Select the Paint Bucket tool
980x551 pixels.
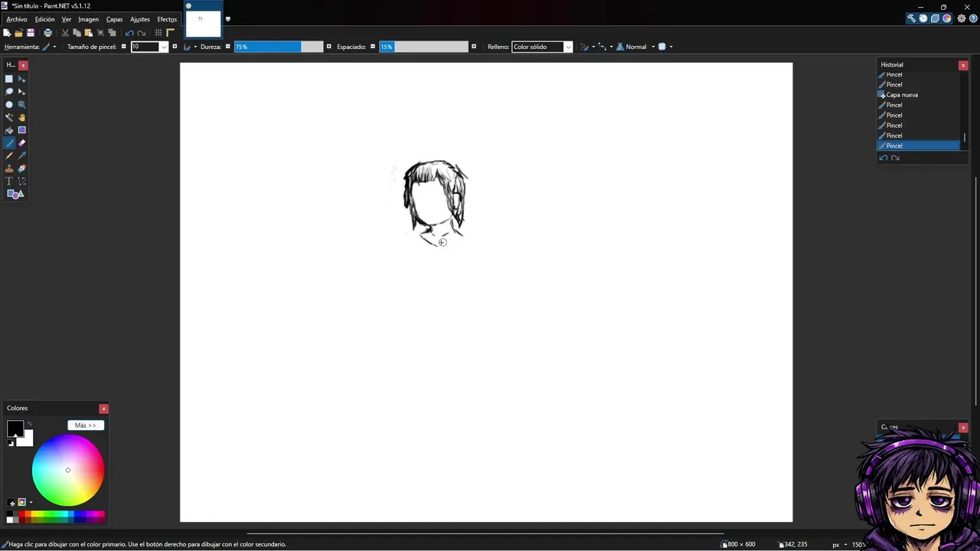click(x=9, y=130)
